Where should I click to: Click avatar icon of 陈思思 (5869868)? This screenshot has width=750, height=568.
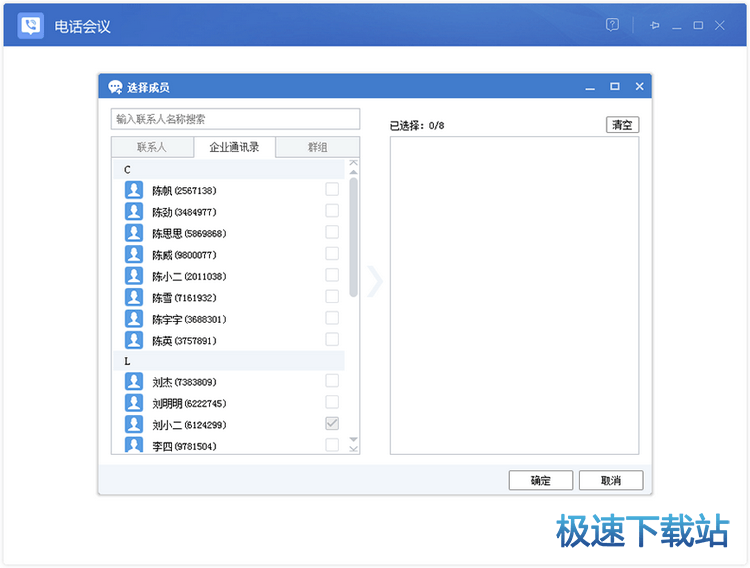[134, 233]
